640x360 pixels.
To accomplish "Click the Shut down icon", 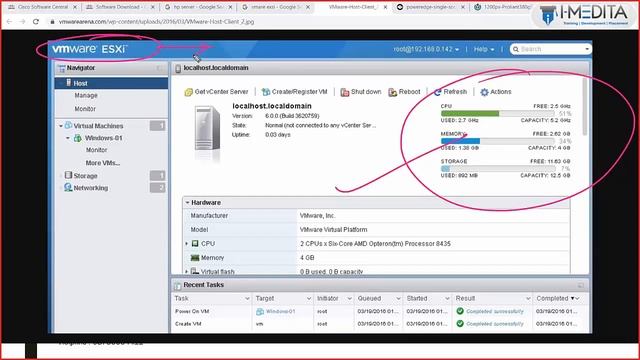I will [x=345, y=92].
